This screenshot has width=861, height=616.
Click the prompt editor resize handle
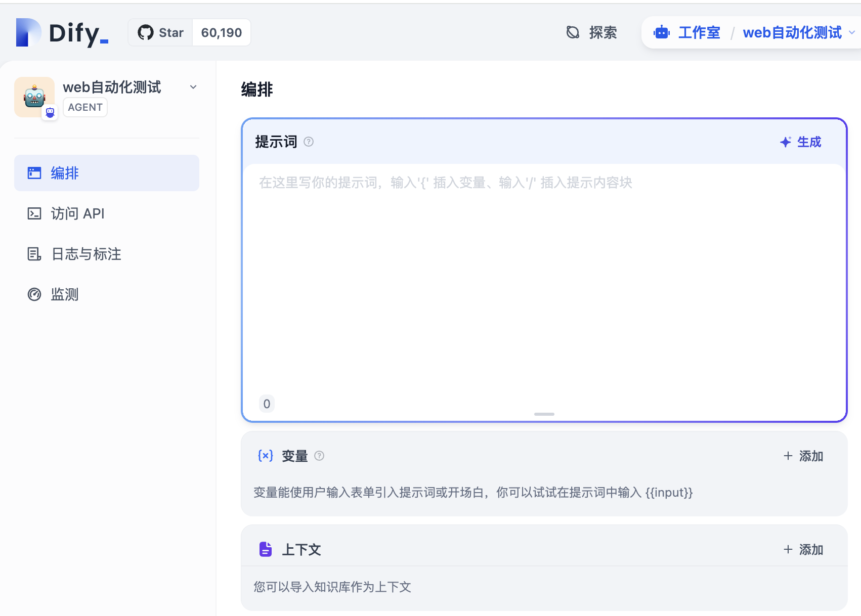click(544, 414)
